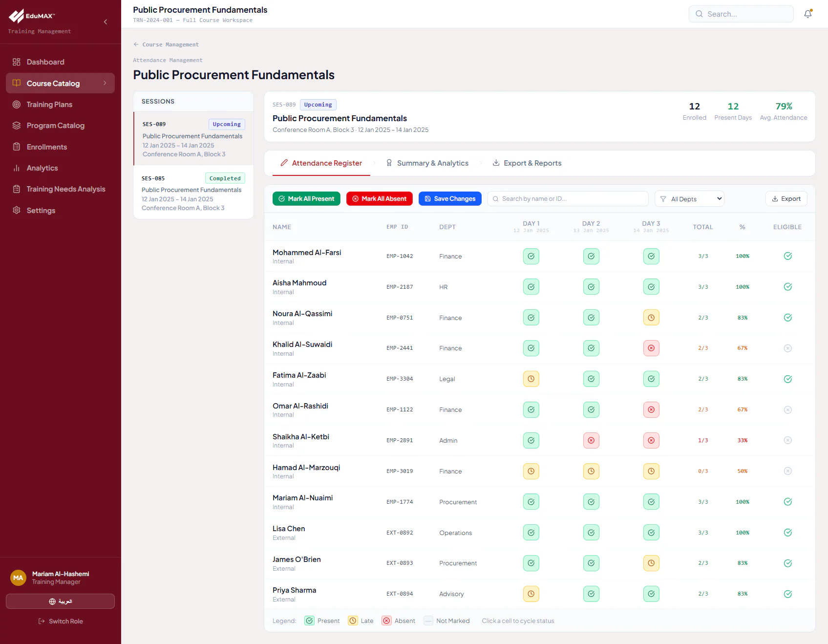The width and height of the screenshot is (828, 644).
Task: Click Switch Role
Action: (61, 622)
